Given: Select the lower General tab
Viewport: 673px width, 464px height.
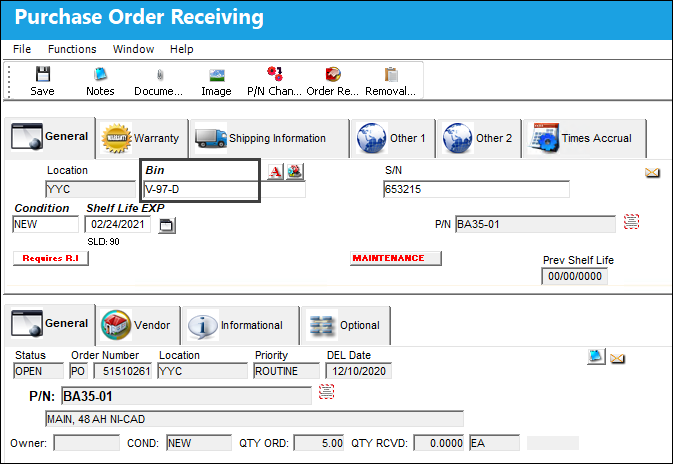Looking at the screenshot, I should pos(50,324).
